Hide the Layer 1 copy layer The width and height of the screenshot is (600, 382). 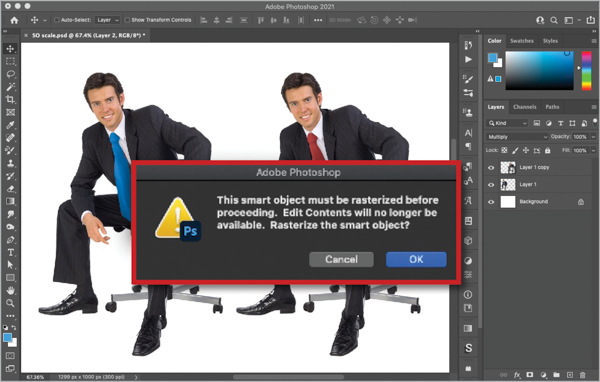pyautogui.click(x=491, y=168)
